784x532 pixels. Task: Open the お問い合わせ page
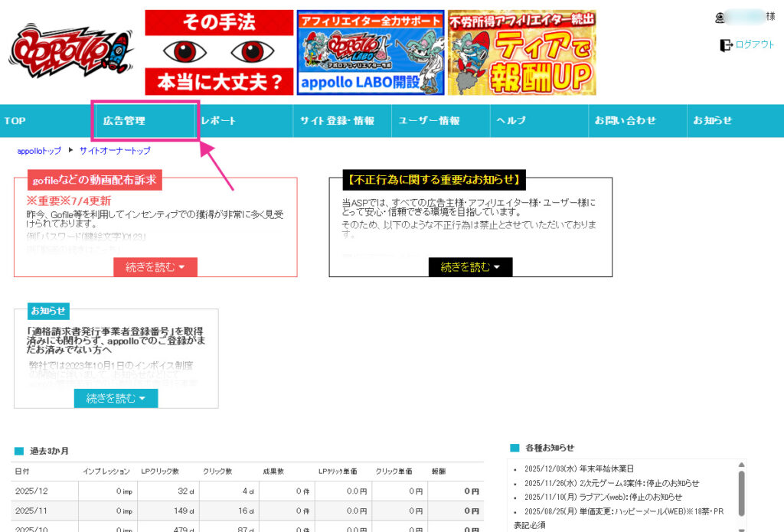(626, 121)
